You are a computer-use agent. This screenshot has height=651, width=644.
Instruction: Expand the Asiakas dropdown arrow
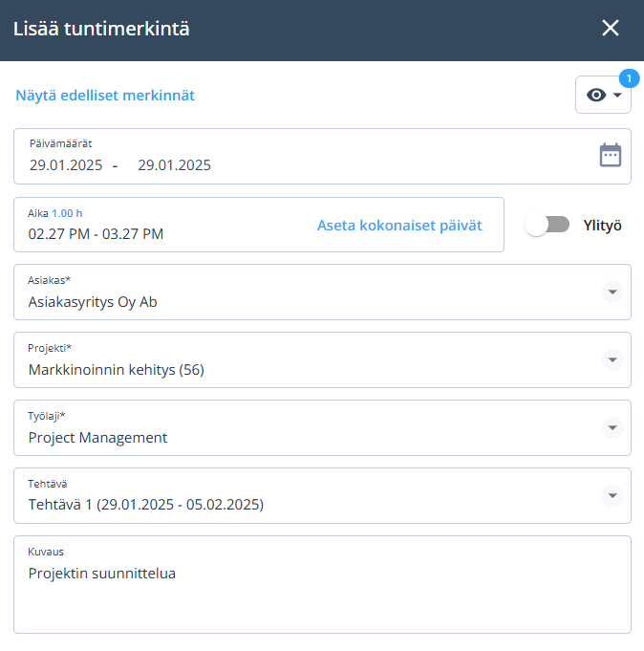612,293
